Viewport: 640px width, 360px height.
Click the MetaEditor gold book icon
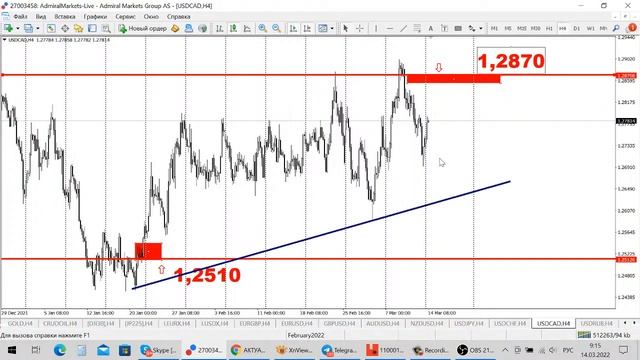[x=175, y=28]
